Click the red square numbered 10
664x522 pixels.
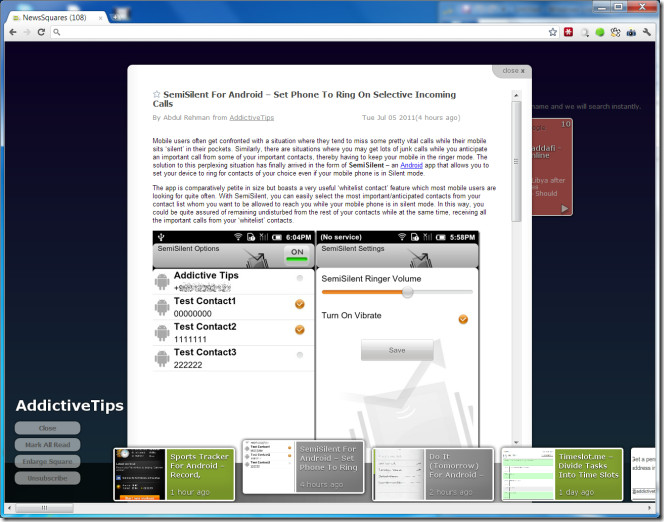click(552, 167)
